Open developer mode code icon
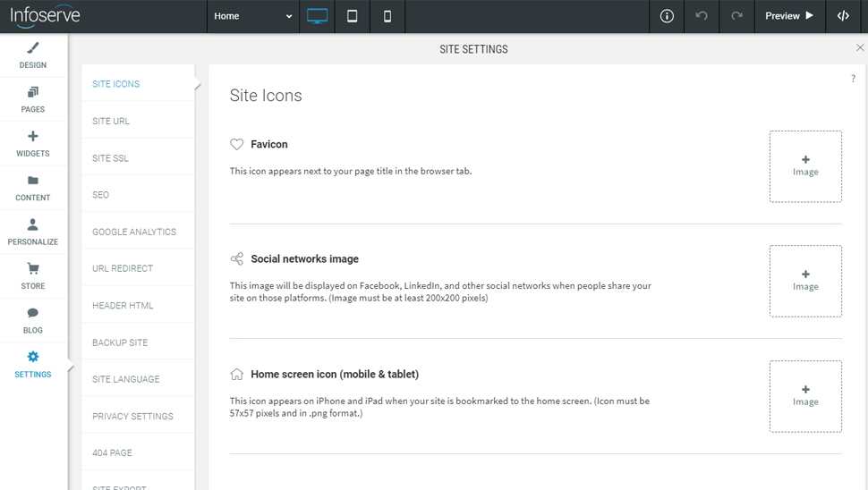The width and height of the screenshot is (868, 490). (x=843, y=16)
